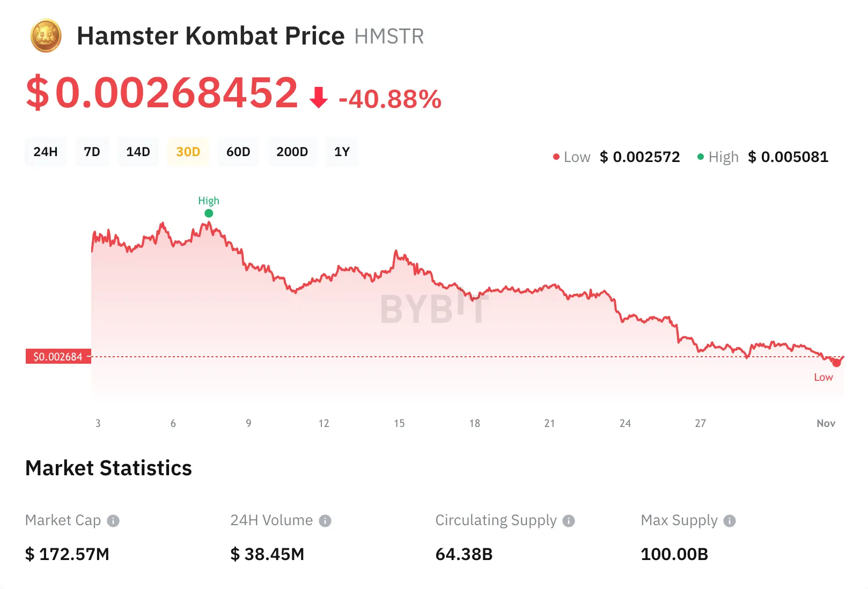The image size is (868, 589).
Task: Select the 30D time range tab
Action: coord(188,152)
